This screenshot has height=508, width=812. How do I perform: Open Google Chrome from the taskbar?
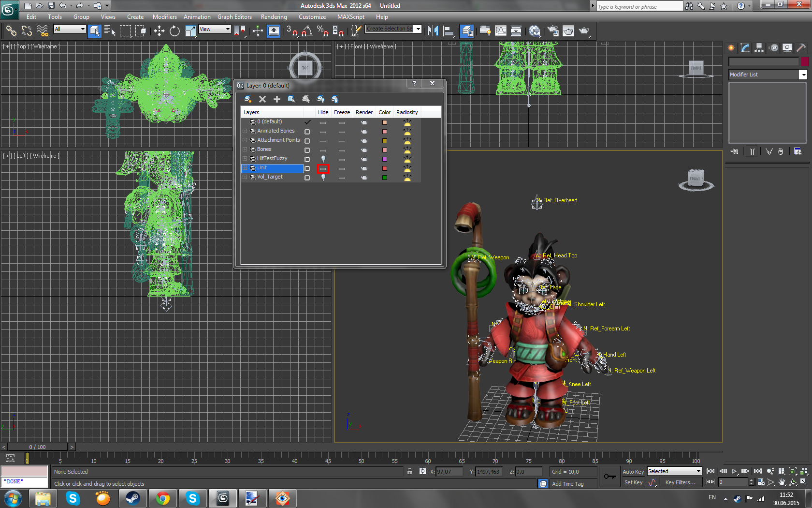coord(163,498)
